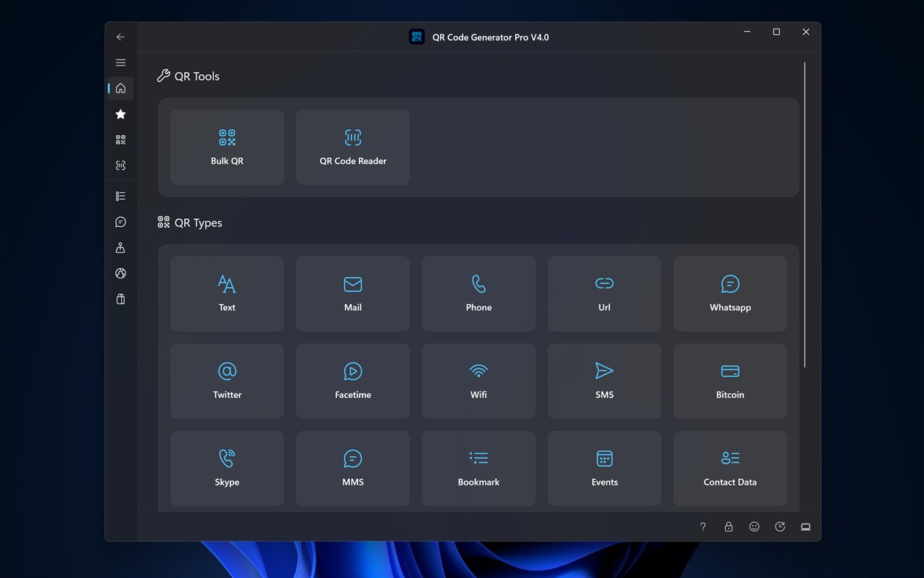Open the help question mark icon
Viewport: 924px width, 578px height.
point(702,527)
